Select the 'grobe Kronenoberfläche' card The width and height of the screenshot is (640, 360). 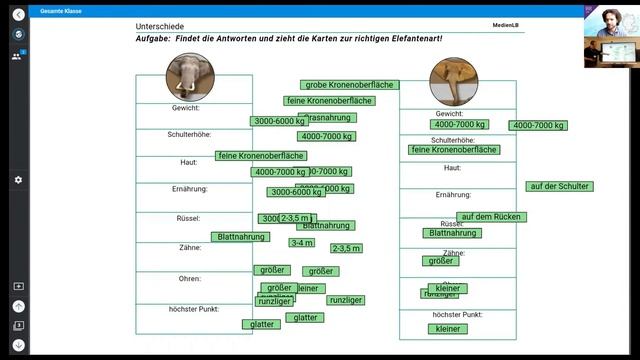point(349,85)
